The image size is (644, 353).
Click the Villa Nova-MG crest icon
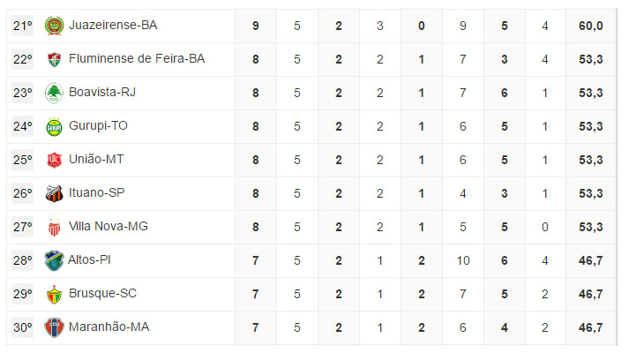click(54, 227)
